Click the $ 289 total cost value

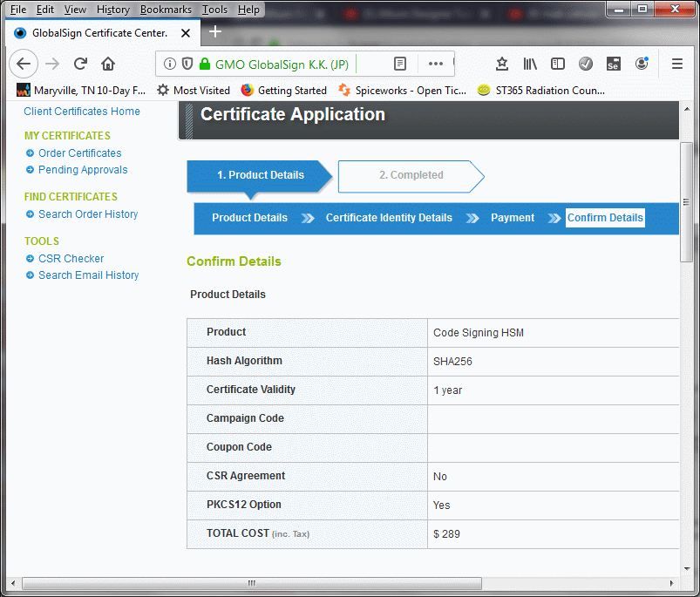[x=446, y=534]
